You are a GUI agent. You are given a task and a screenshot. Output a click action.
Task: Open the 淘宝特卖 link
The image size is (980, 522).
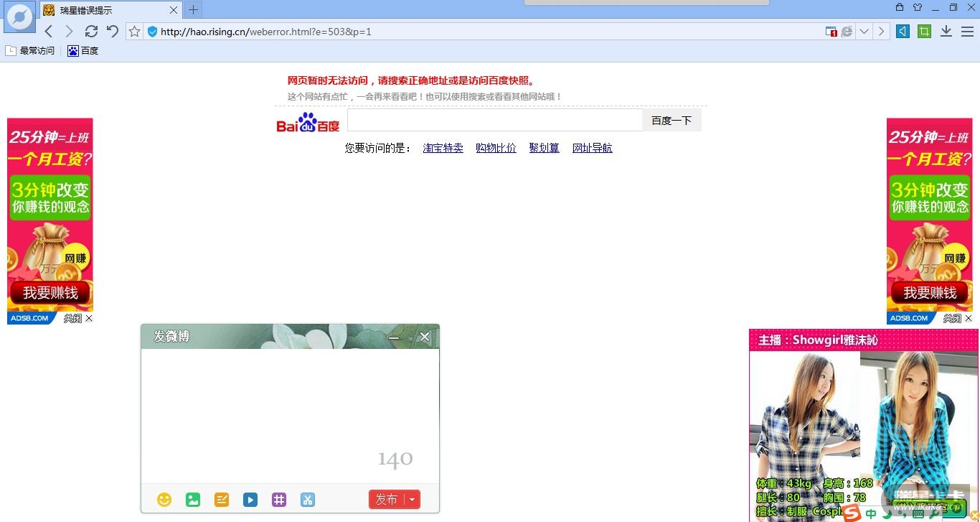tap(443, 148)
